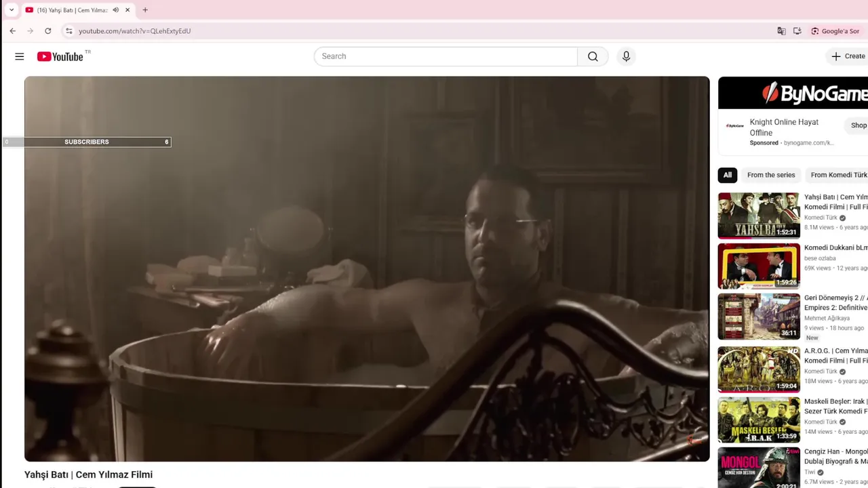Screen dimensions: 868x488
Task: Select the All filter chip
Action: point(728,175)
